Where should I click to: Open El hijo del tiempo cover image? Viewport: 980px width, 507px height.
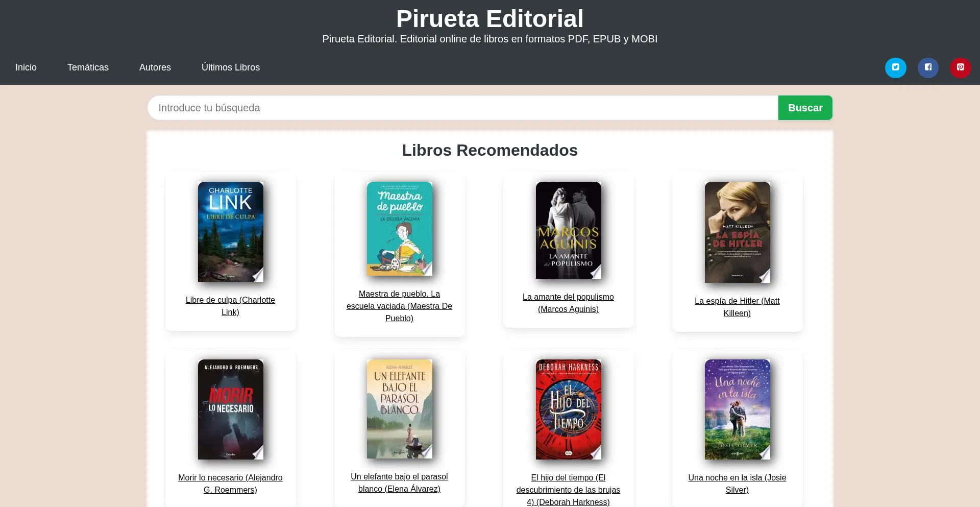[x=569, y=409]
